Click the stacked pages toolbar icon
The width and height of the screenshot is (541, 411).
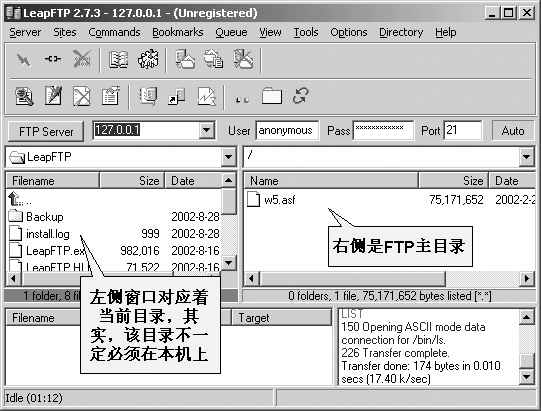pyautogui.click(x=148, y=96)
